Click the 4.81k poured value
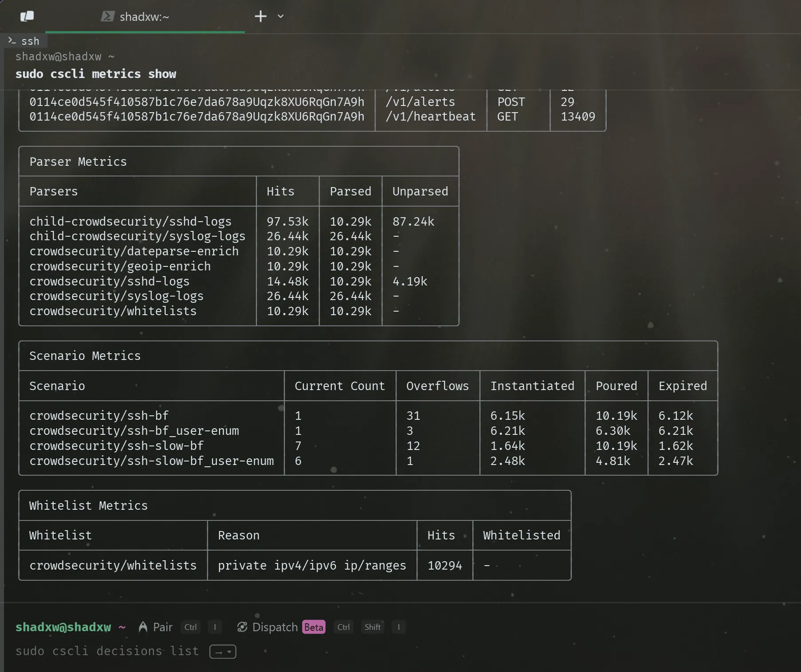The image size is (801, 672). 613,461
